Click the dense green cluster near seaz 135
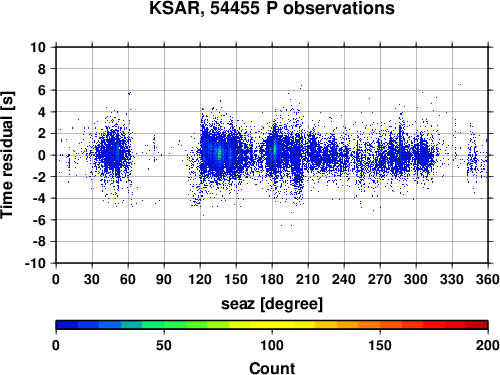 point(219,154)
